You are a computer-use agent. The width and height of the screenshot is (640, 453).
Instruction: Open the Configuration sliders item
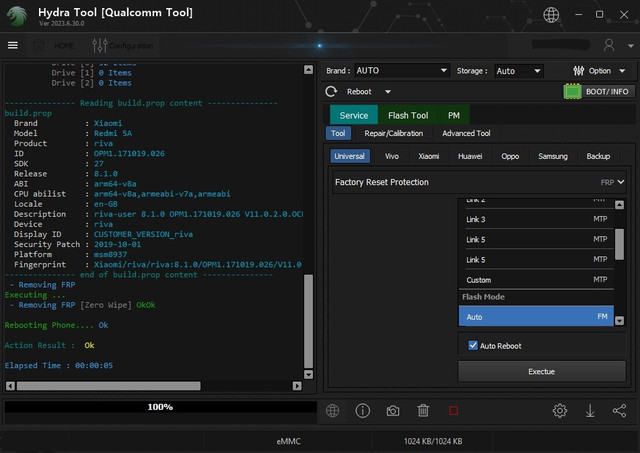122,45
